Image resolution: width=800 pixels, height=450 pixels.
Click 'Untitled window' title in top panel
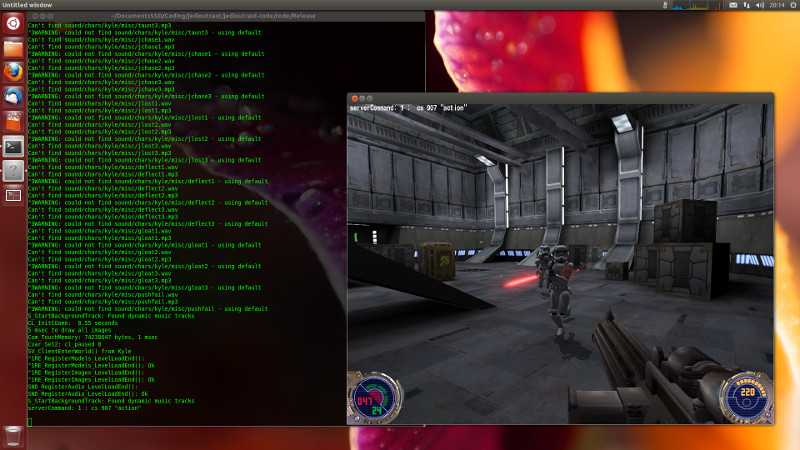(27, 5)
